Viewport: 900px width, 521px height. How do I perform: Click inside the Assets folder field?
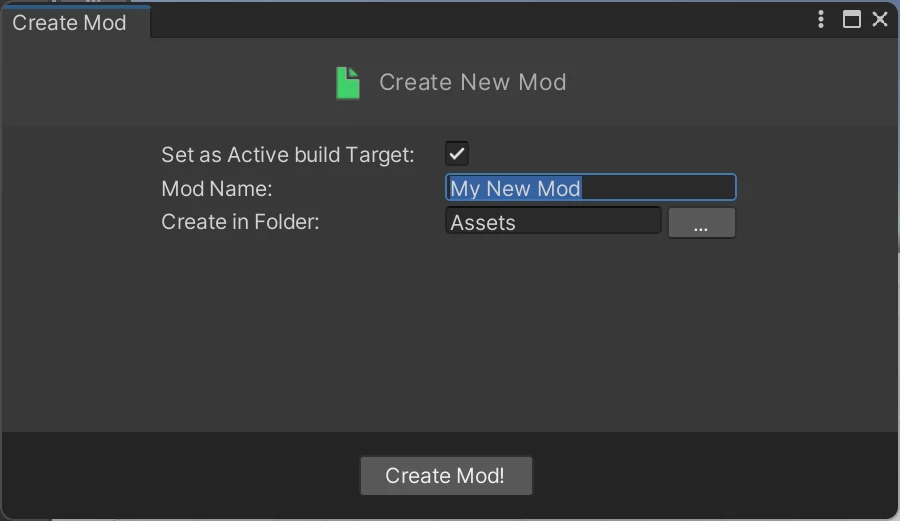pos(553,221)
